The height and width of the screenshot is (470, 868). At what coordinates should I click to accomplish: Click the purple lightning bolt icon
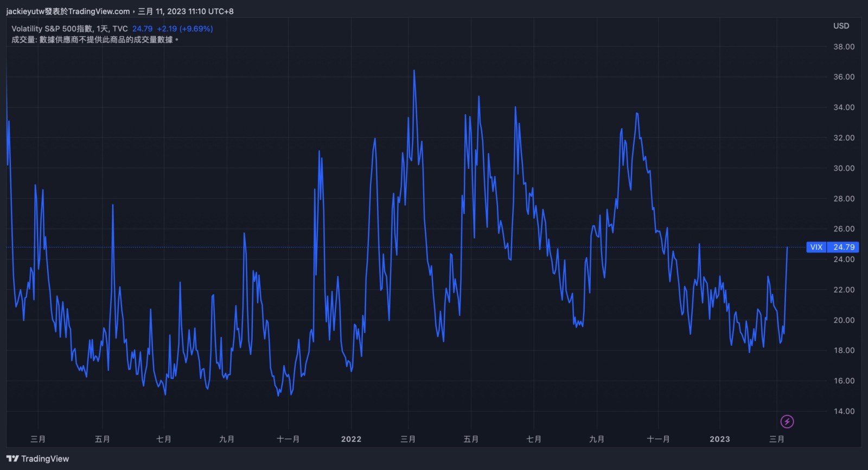click(787, 421)
